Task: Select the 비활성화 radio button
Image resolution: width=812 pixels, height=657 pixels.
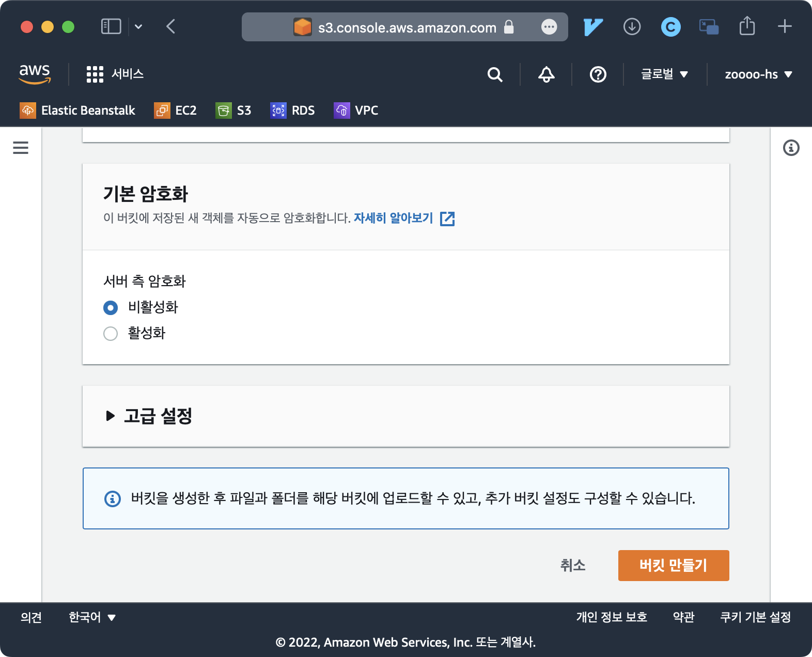Action: [x=111, y=308]
